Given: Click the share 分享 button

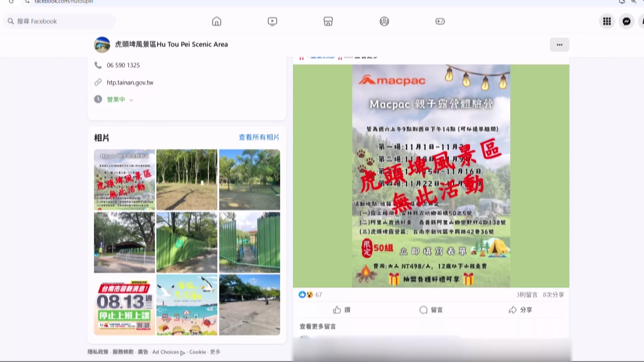Looking at the screenshot, I should (x=520, y=310).
